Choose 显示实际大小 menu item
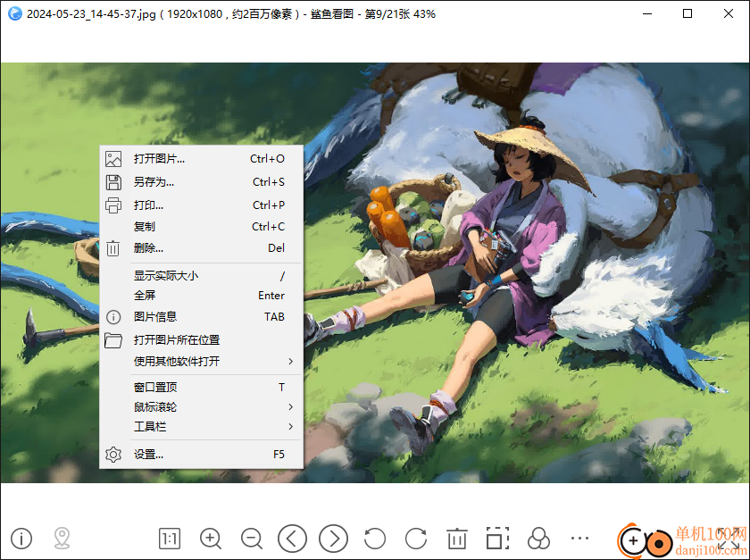The width and height of the screenshot is (750, 560). tap(202, 276)
